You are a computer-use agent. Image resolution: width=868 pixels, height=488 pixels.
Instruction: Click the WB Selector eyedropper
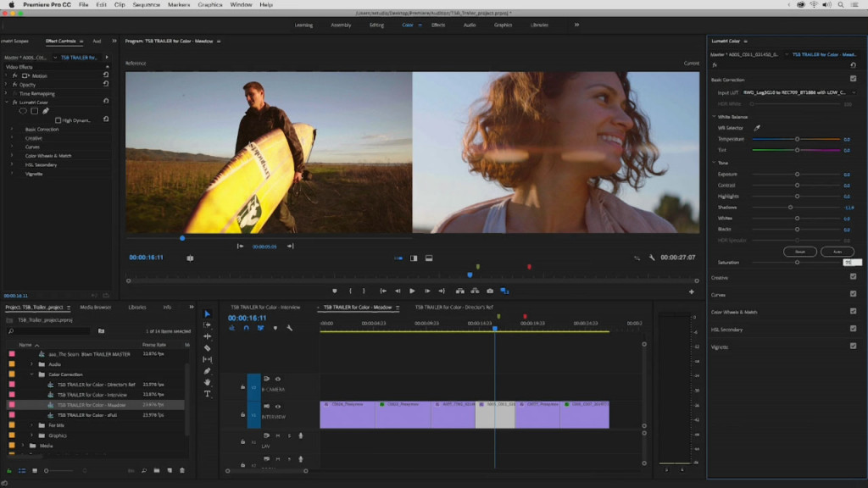point(757,128)
